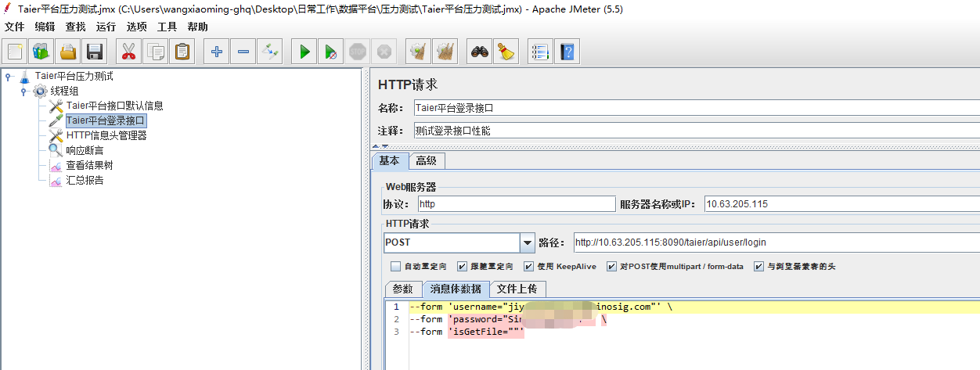Click the 名称 input field
Screen dimensions: 980x370
[x=696, y=108]
